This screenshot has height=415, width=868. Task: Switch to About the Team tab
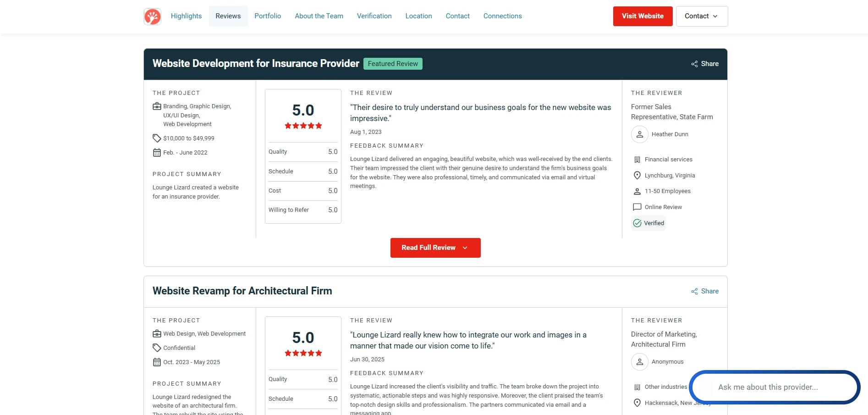point(319,16)
